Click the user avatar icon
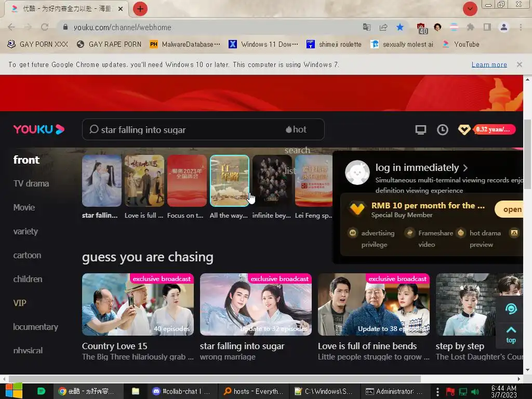532x399 pixels. 357,172
